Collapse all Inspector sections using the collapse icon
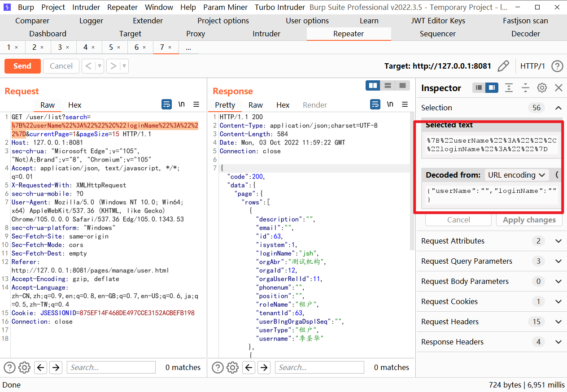This screenshot has height=392, width=567. point(525,88)
